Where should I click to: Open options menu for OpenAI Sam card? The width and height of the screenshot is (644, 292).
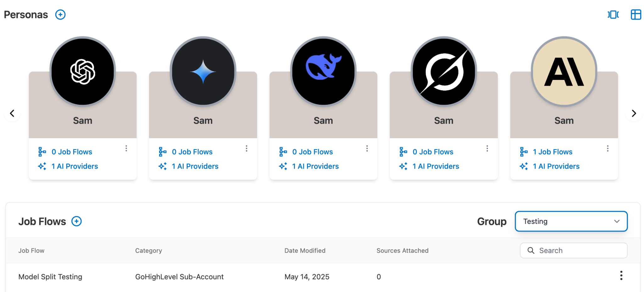click(126, 148)
